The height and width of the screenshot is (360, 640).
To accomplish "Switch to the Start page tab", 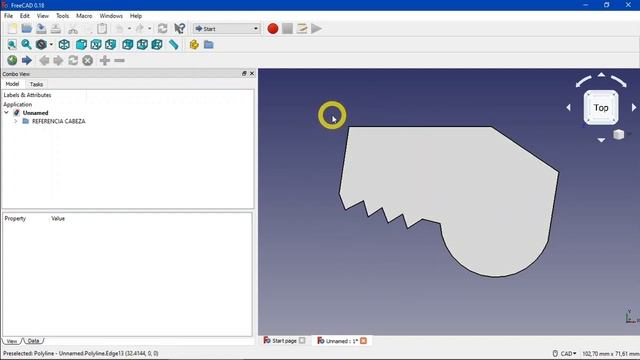I will click(284, 340).
